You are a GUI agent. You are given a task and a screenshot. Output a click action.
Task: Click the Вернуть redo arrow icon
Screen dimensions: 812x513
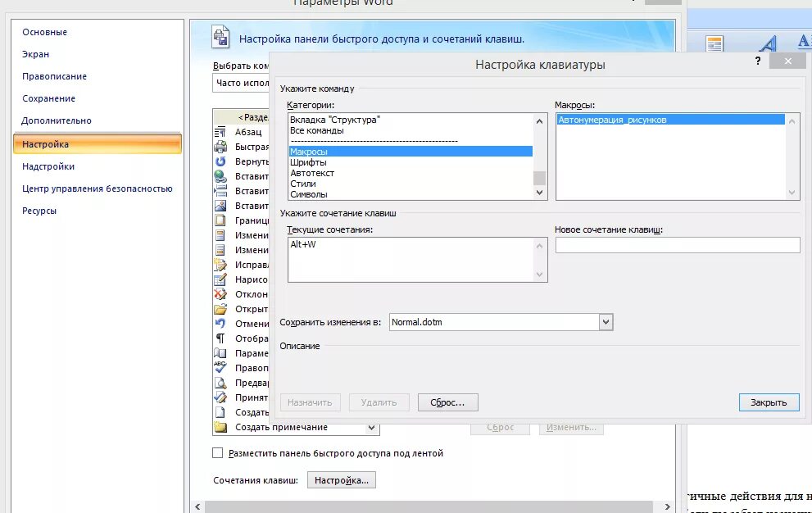[x=220, y=161]
